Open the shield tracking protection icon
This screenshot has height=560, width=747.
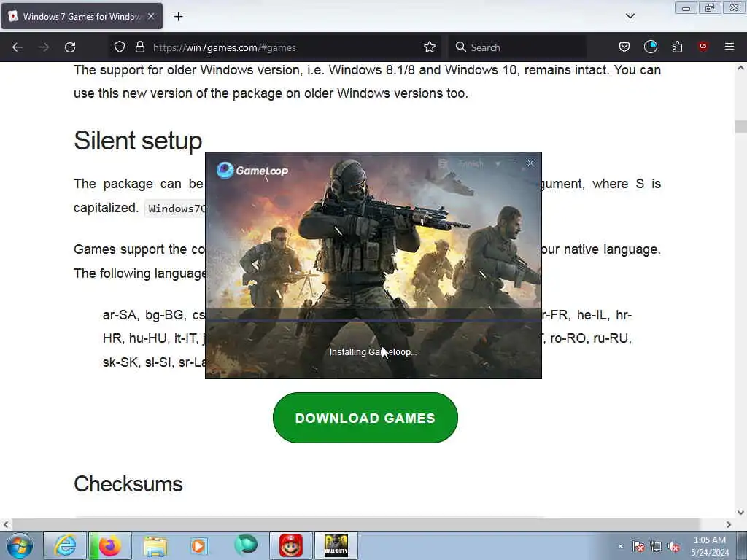[120, 47]
